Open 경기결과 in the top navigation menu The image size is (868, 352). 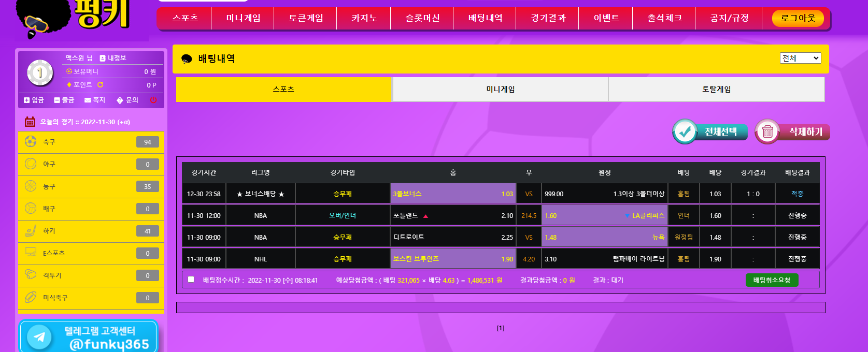coord(548,18)
